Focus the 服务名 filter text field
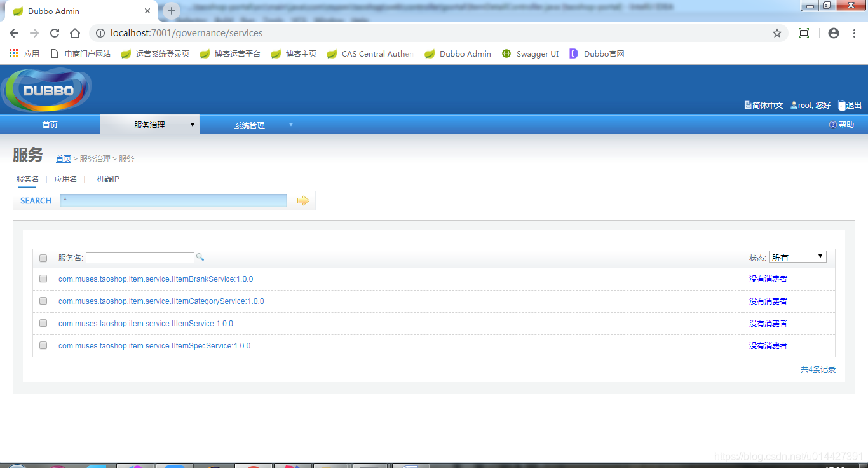The height and width of the screenshot is (468, 868). coord(140,258)
